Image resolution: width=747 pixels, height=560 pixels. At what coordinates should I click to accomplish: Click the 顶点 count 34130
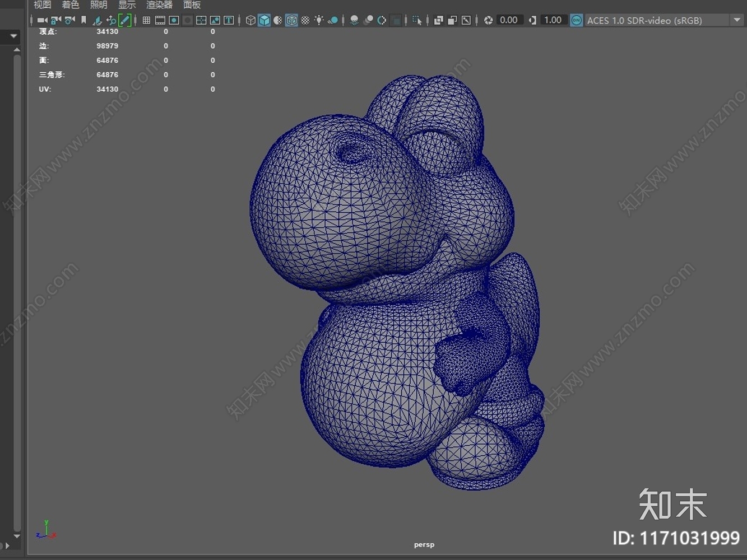click(107, 31)
